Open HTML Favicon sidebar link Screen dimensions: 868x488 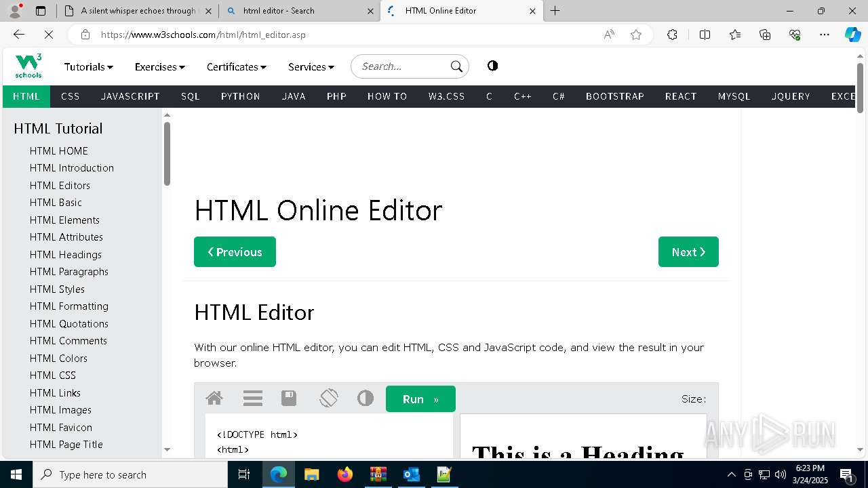[x=61, y=427]
